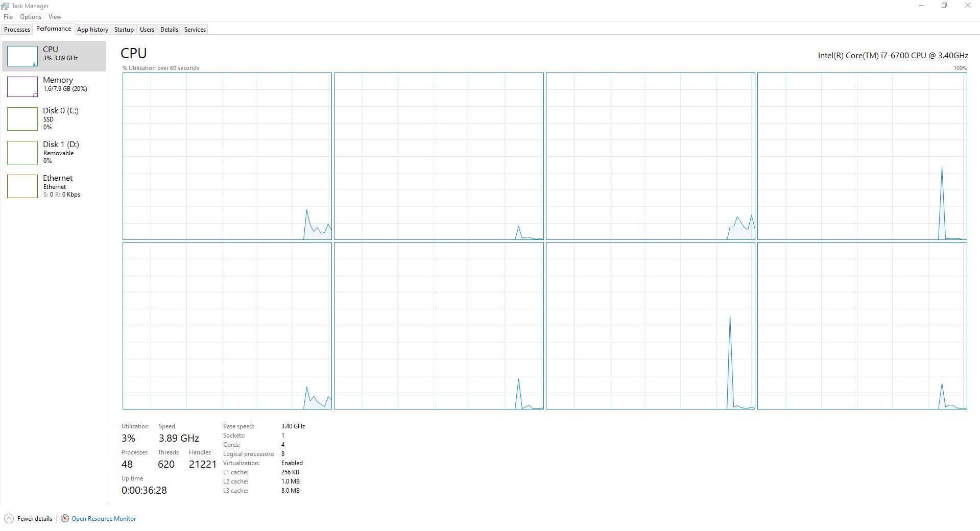The width and height of the screenshot is (980, 531).
Task: Click the 3.89 GHz value under Speed label
Action: pyautogui.click(x=179, y=439)
